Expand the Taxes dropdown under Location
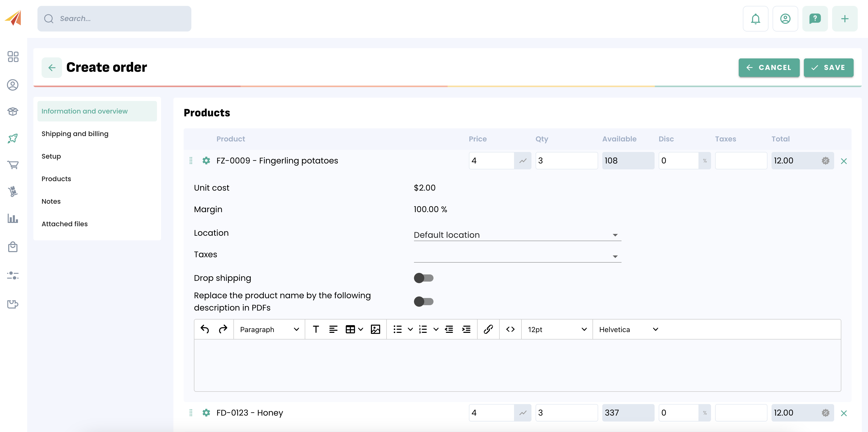Image resolution: width=868 pixels, height=432 pixels. tap(517, 256)
